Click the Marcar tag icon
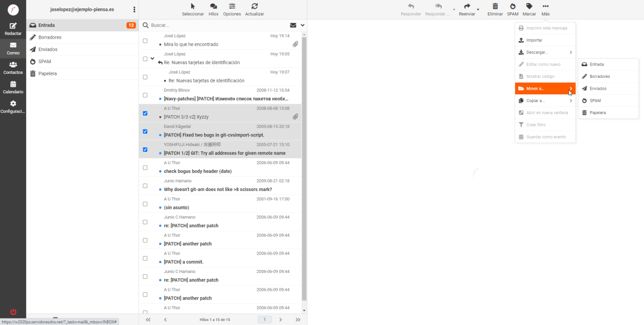The image size is (644, 325). [529, 6]
